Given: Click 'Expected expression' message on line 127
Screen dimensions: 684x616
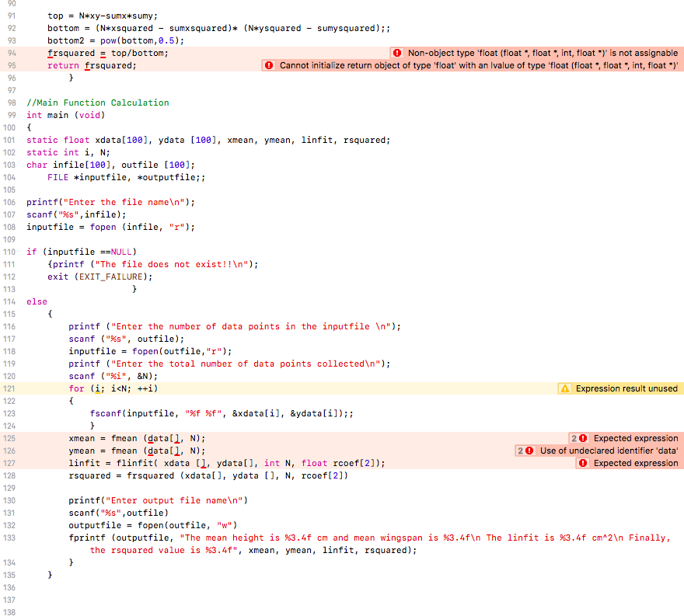Looking at the screenshot, I should pyautogui.click(x=636, y=463).
